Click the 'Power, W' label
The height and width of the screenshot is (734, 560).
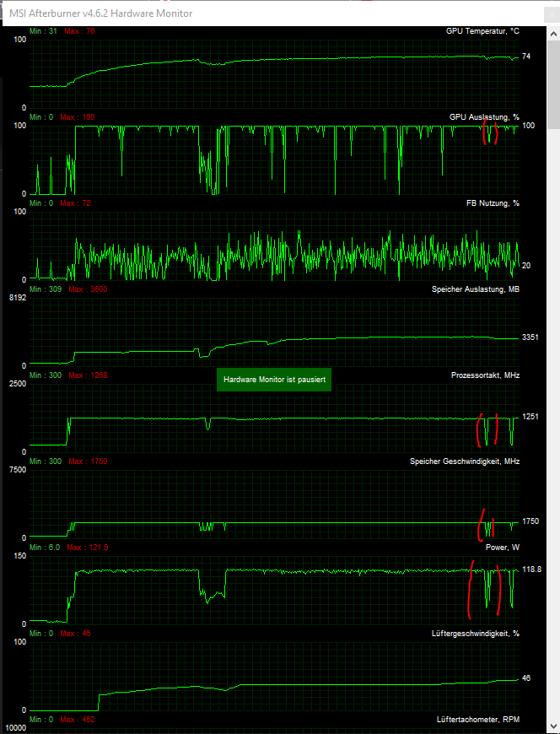(x=503, y=548)
